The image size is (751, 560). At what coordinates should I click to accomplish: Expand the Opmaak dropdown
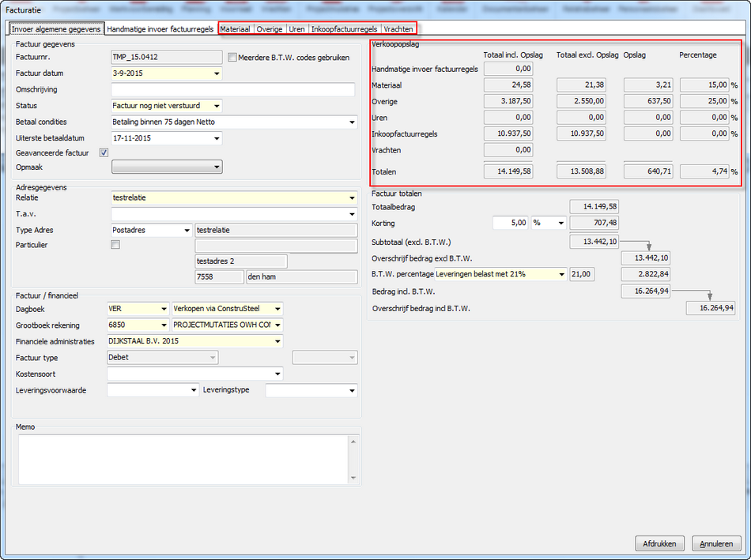pos(217,167)
